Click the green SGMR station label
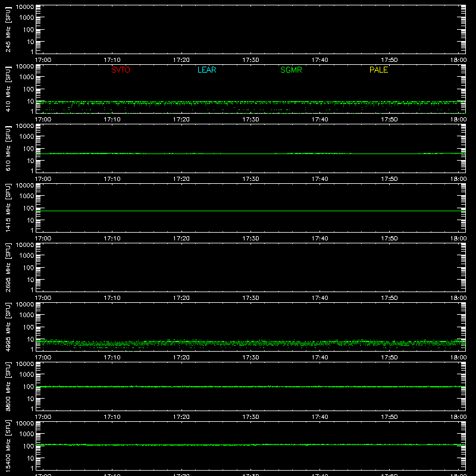 click(291, 70)
